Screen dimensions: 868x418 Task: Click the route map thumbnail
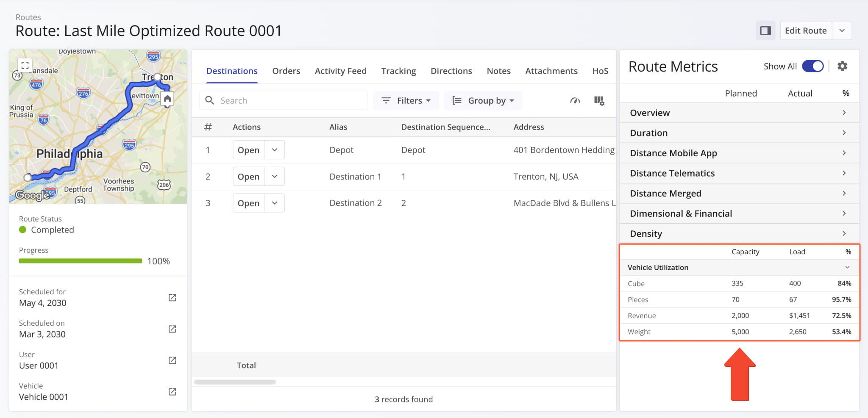click(x=98, y=127)
